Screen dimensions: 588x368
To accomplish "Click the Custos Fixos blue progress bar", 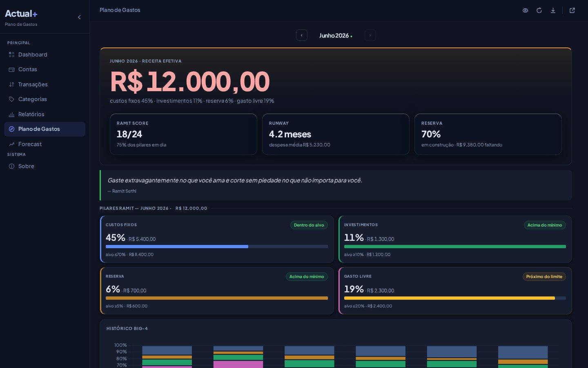I will click(217, 247).
